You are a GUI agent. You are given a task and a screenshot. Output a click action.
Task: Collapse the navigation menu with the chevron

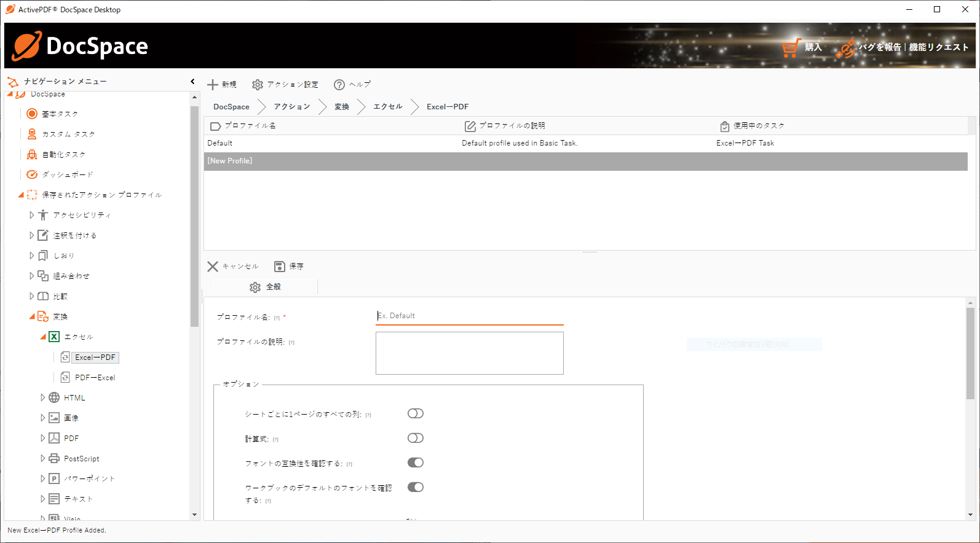(x=192, y=81)
